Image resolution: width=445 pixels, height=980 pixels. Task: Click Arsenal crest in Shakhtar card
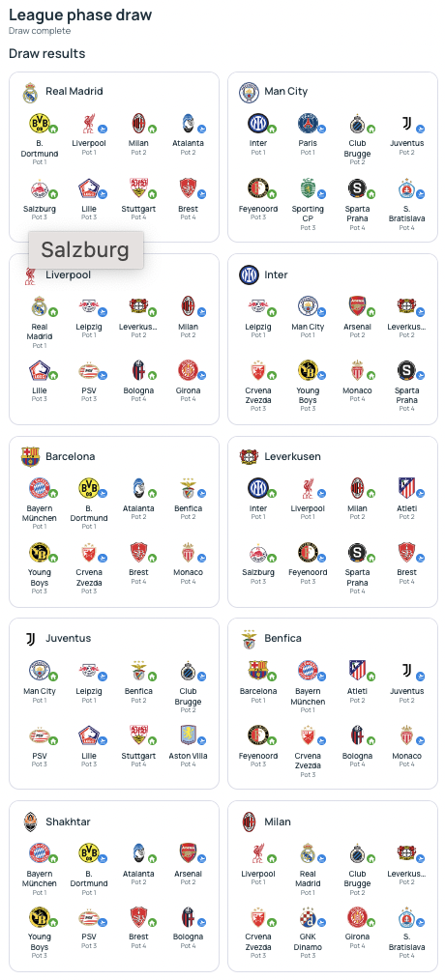[188, 853]
